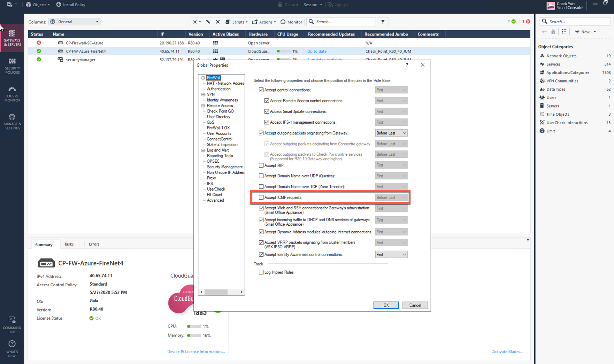The height and width of the screenshot is (364, 614).
Task: Open the Command Line tool
Action: (12, 325)
